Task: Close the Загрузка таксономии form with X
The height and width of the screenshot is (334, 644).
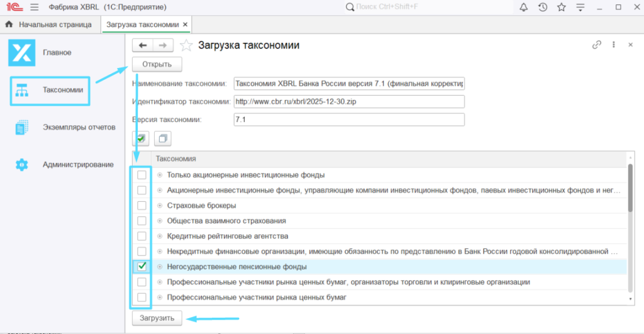Action: (x=630, y=45)
